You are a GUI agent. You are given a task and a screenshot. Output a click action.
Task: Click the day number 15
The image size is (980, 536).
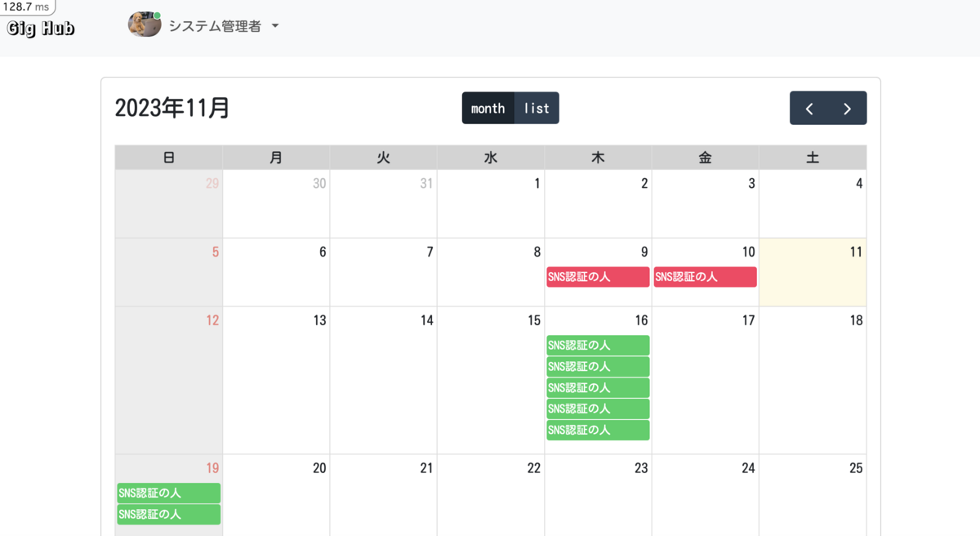click(534, 320)
